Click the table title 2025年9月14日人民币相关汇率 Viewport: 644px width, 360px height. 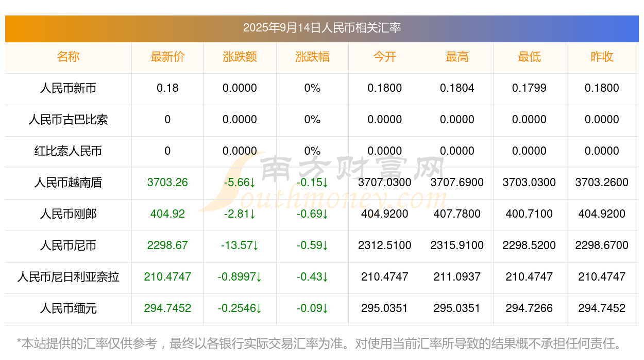tap(322, 28)
